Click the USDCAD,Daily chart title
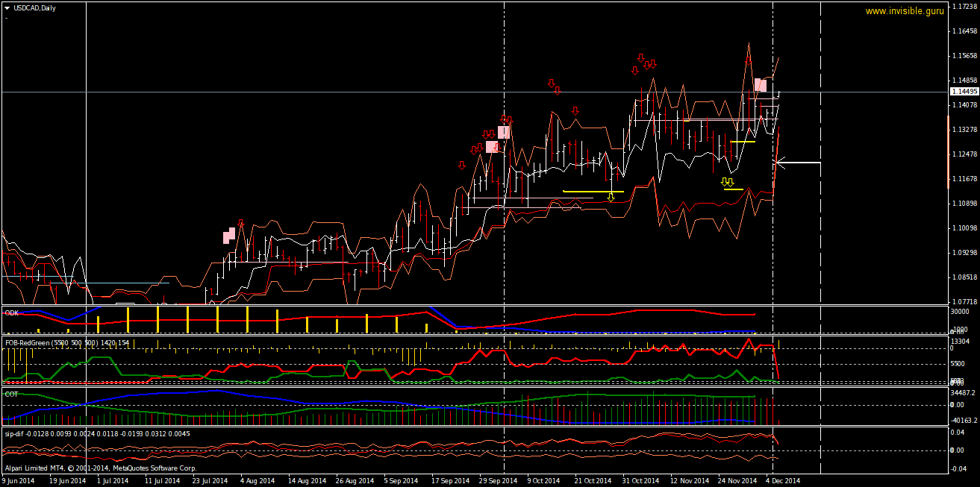The width and height of the screenshot is (980, 487). [x=34, y=7]
